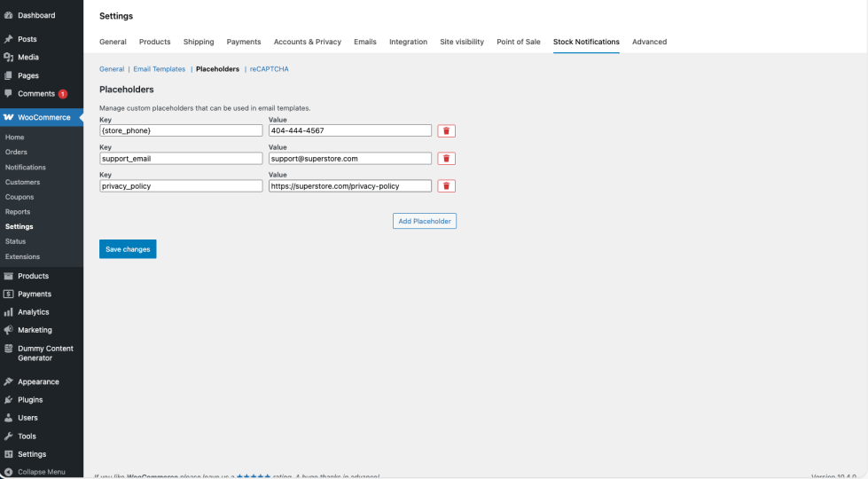Click the Marketing megaphone icon

(8, 330)
